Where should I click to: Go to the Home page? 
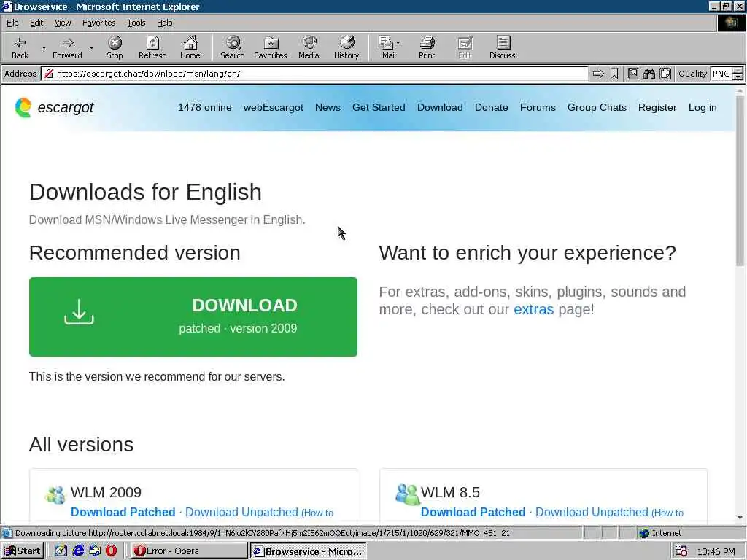190,47
